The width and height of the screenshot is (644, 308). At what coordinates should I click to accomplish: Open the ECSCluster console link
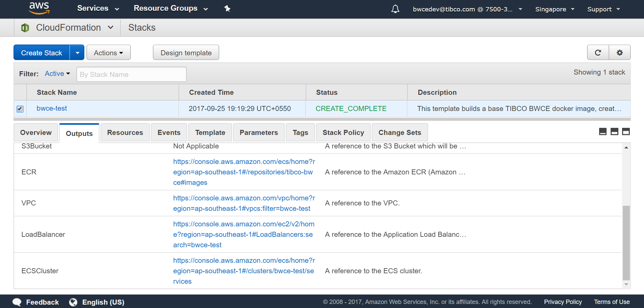click(x=243, y=271)
